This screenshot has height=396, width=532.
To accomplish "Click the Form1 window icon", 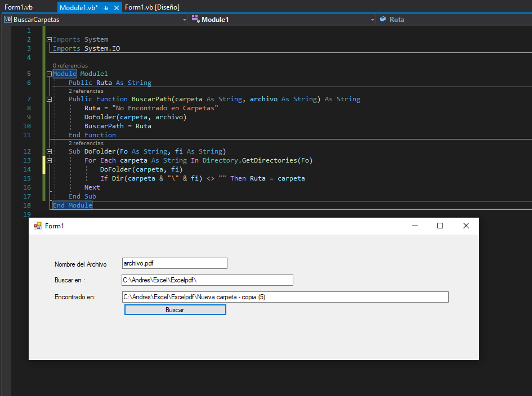I will tap(37, 226).
